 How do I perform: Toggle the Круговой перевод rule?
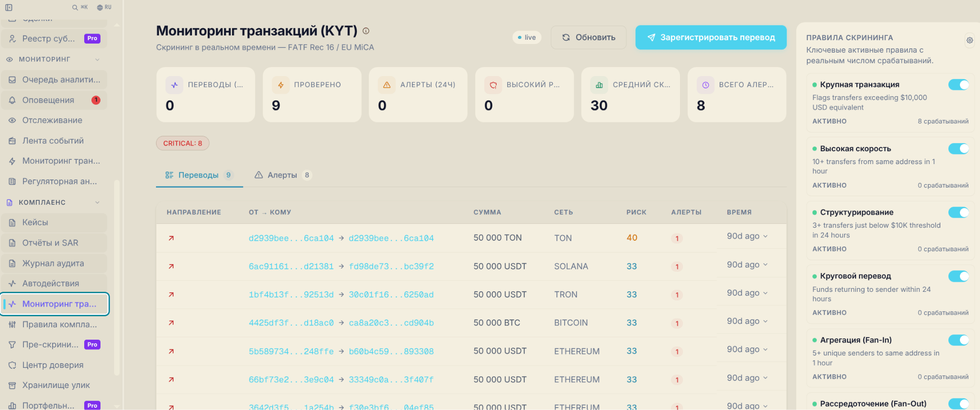(x=958, y=276)
